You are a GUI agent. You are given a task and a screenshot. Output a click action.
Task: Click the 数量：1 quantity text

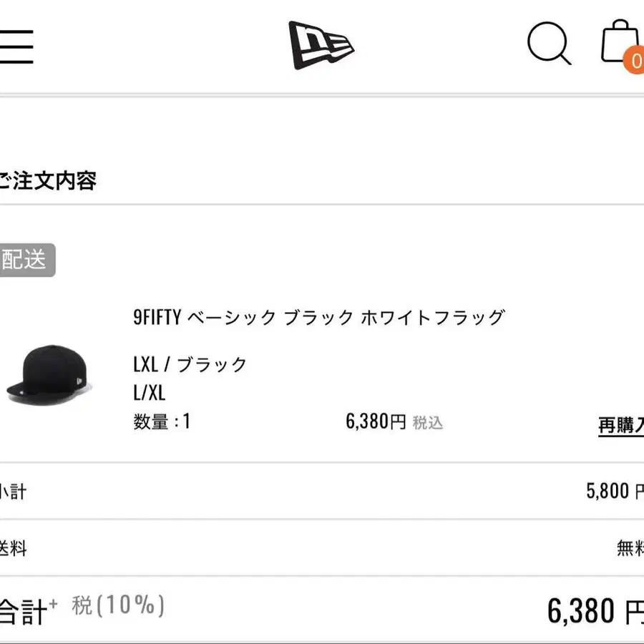point(162,421)
